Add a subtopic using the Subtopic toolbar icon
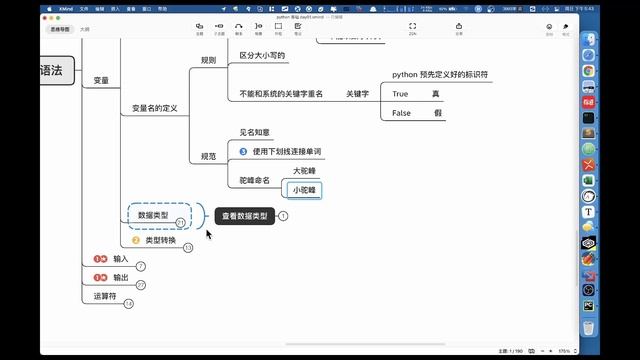640x360 pixels. (219, 27)
